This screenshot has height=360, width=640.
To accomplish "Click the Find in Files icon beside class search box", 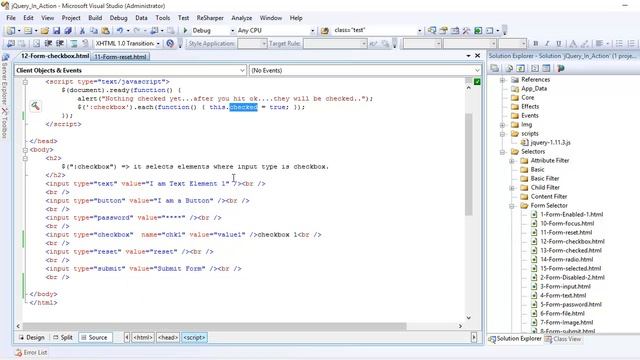I will pyautogui.click(x=325, y=31).
